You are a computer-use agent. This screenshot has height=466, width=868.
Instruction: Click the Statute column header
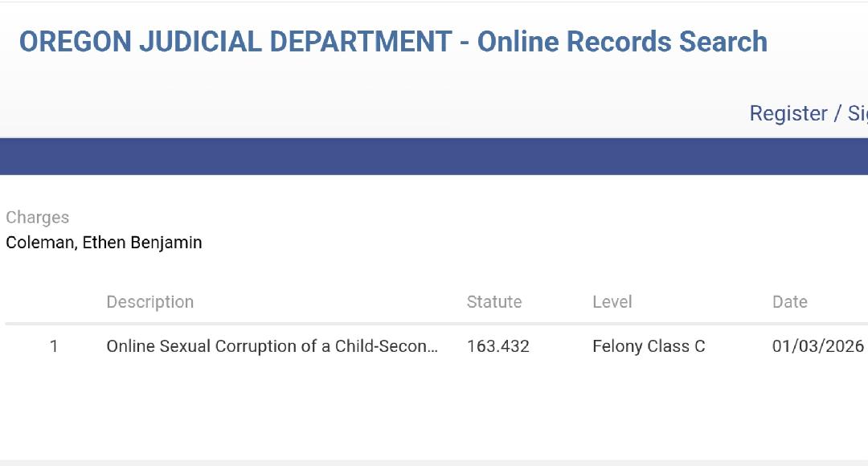click(494, 302)
